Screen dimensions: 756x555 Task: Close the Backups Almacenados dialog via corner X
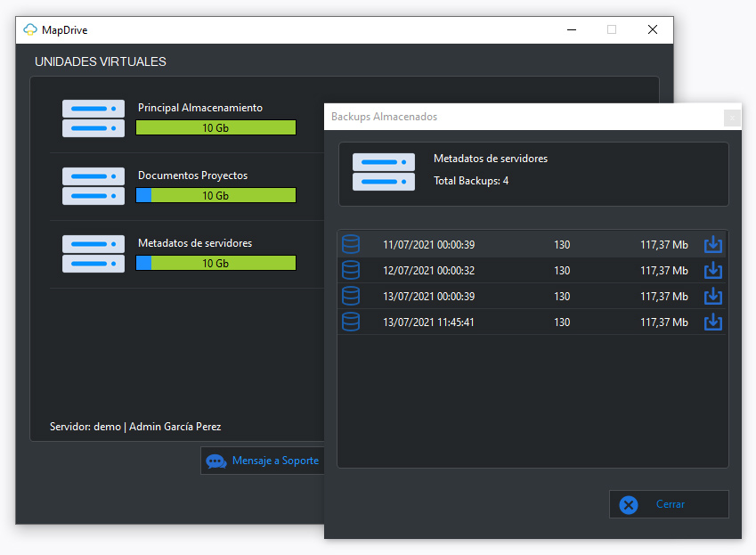pos(732,118)
